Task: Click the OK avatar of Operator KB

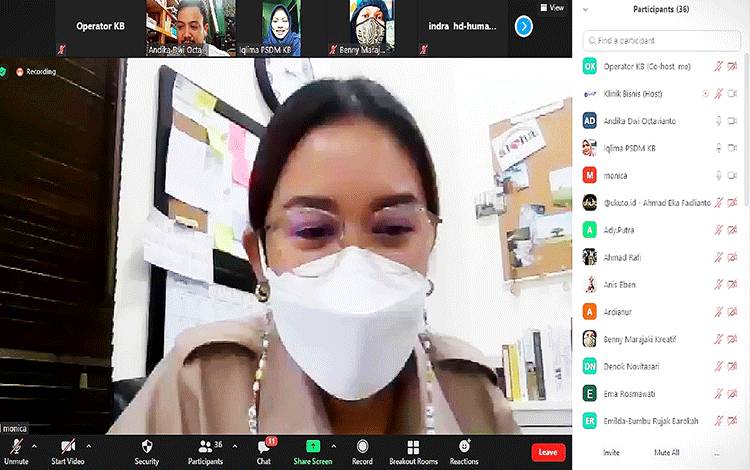Action: pos(589,66)
